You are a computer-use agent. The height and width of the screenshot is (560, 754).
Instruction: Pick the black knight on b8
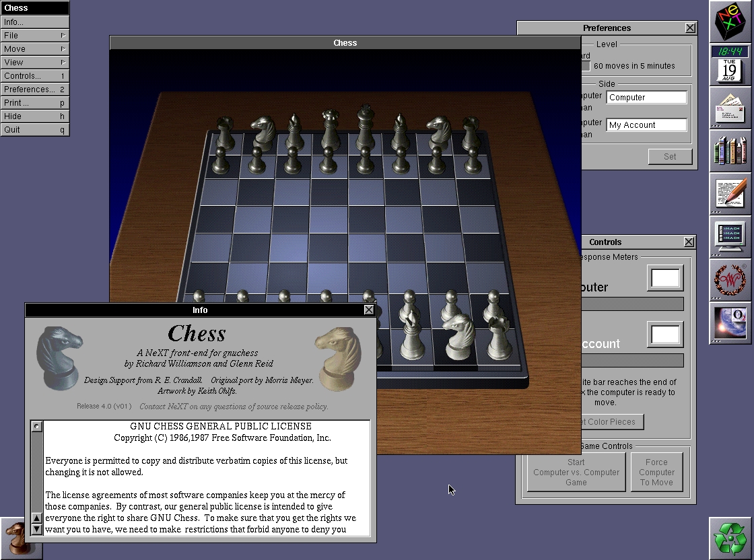tap(262, 132)
